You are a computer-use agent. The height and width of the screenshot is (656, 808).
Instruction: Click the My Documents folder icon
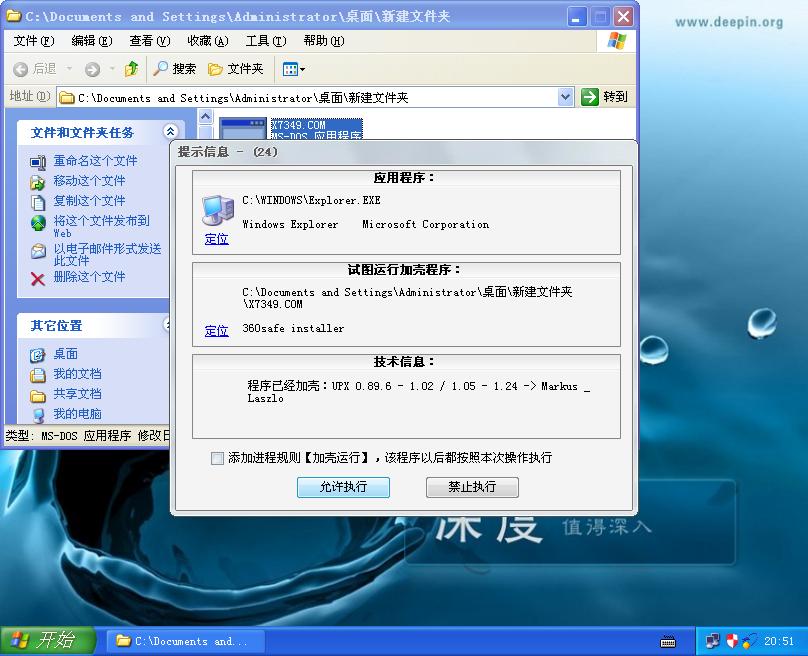pos(38,375)
